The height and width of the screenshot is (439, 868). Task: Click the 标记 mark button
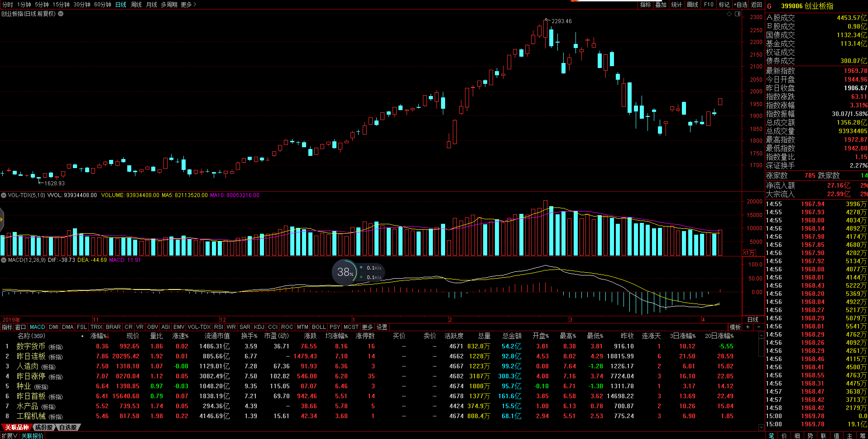724,5
